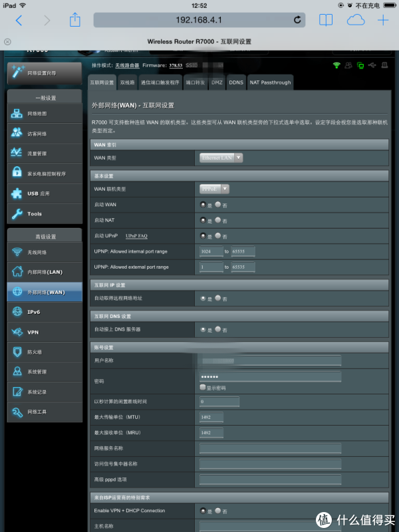
Task: Select 否 for Enable VPN + DHCP Connection
Action: (x=218, y=510)
